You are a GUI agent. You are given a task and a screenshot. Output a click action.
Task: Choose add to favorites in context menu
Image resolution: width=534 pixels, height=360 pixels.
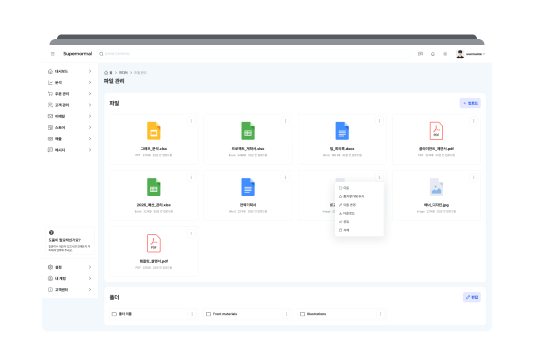pyautogui.click(x=359, y=196)
